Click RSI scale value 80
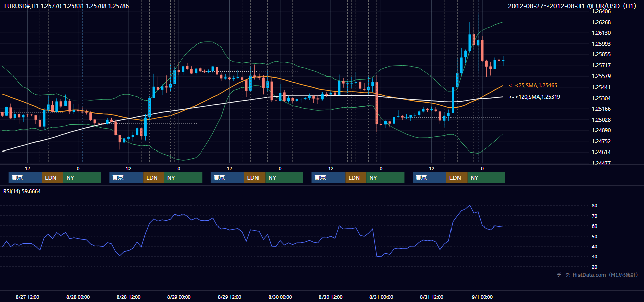Image resolution: width=644 pixels, height=302 pixels. pyautogui.click(x=594, y=206)
